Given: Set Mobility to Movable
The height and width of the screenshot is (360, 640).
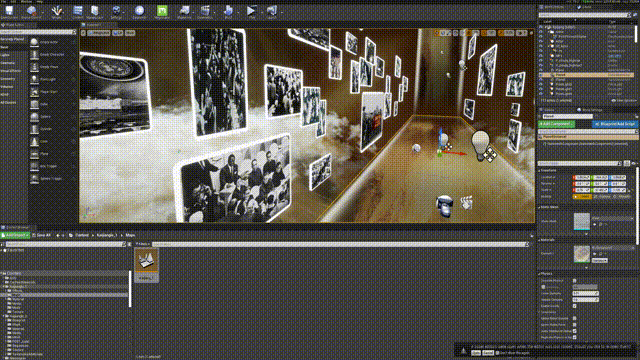Looking at the screenshot, I should pyautogui.click(x=622, y=197).
